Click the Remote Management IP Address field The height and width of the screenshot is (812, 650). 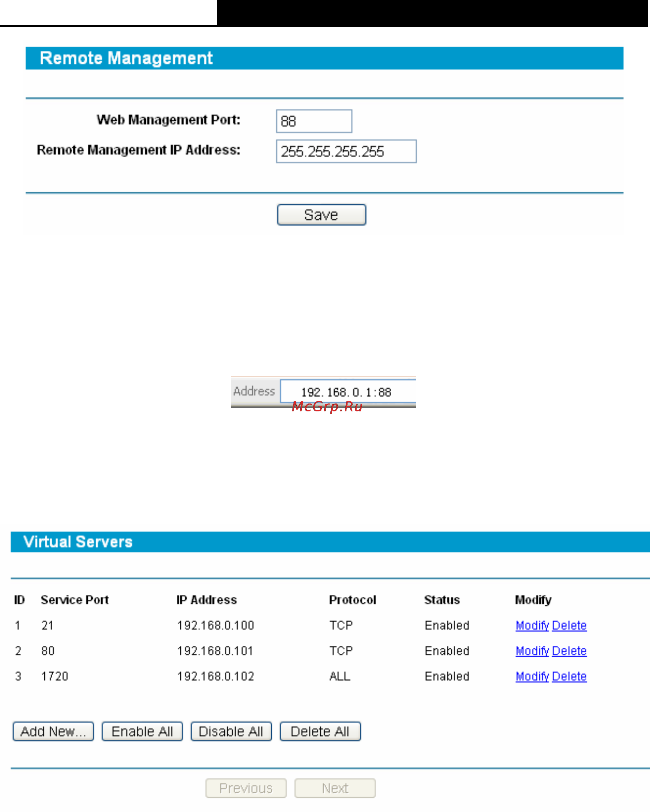tap(346, 151)
